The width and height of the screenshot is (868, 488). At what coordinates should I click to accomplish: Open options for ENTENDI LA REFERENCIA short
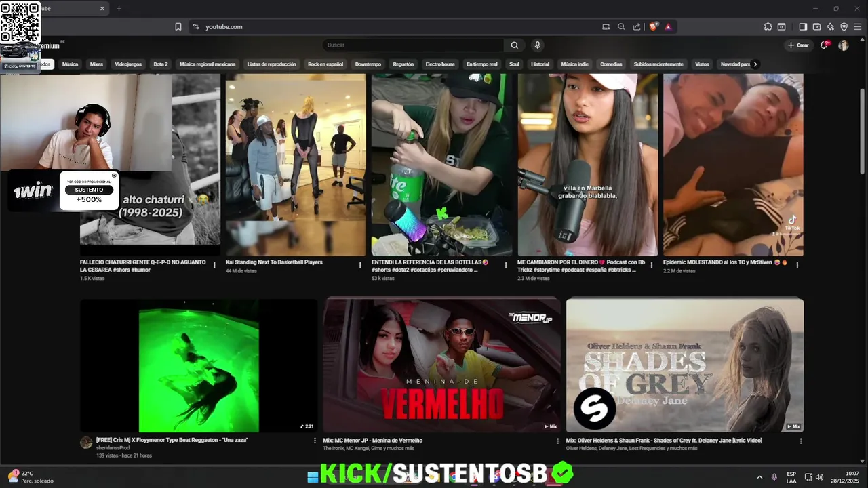506,265
